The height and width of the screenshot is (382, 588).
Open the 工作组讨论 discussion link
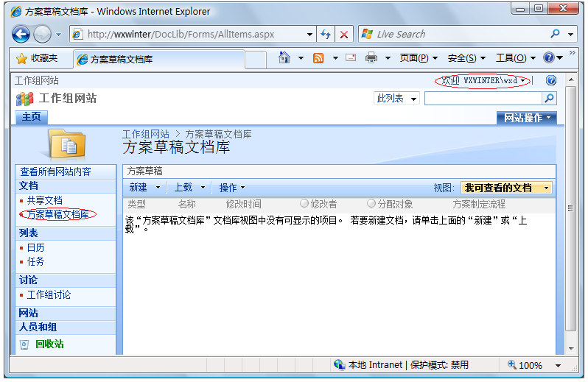coord(49,294)
